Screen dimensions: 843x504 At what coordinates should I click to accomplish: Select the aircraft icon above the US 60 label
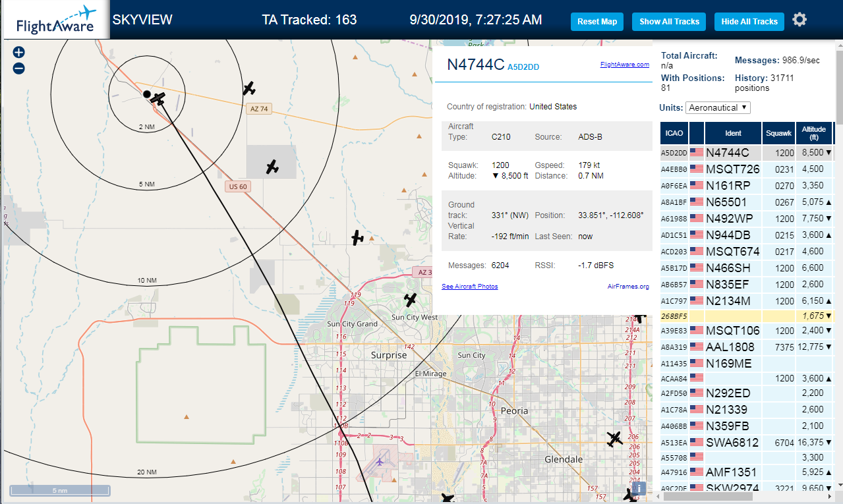coord(272,167)
